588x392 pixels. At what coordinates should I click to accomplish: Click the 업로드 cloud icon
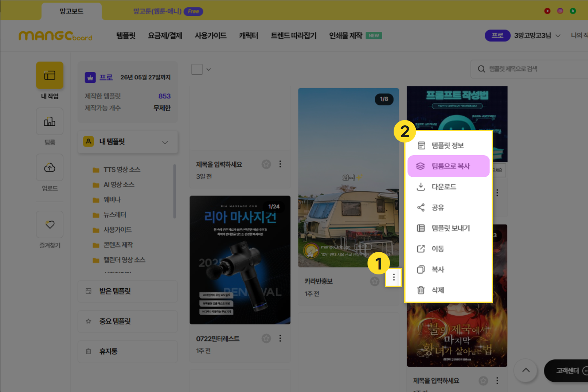point(49,167)
